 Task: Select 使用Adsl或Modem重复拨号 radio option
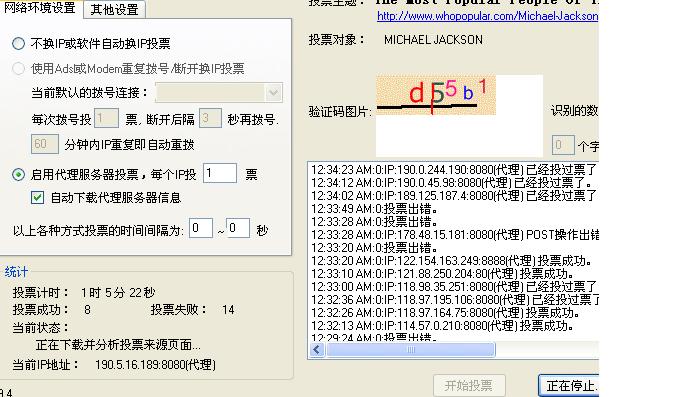click(18, 68)
